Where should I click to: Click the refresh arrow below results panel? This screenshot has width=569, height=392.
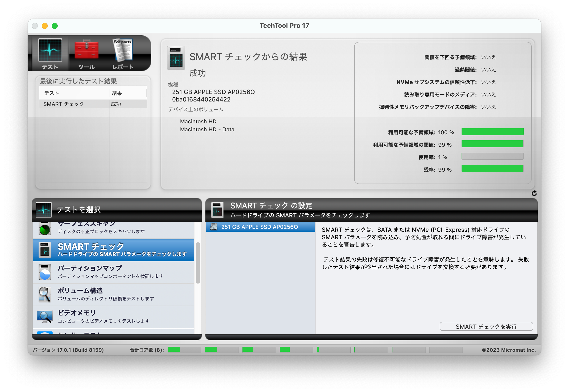pyautogui.click(x=534, y=193)
